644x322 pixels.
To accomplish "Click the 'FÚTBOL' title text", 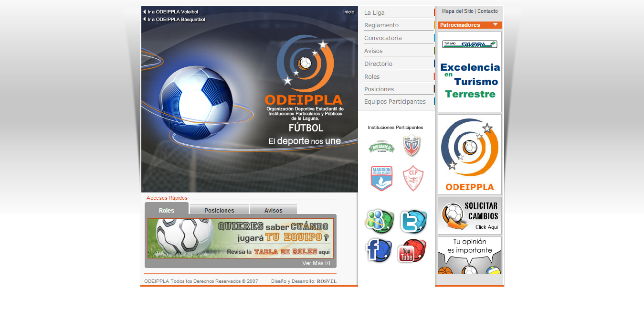I will point(306,128).
